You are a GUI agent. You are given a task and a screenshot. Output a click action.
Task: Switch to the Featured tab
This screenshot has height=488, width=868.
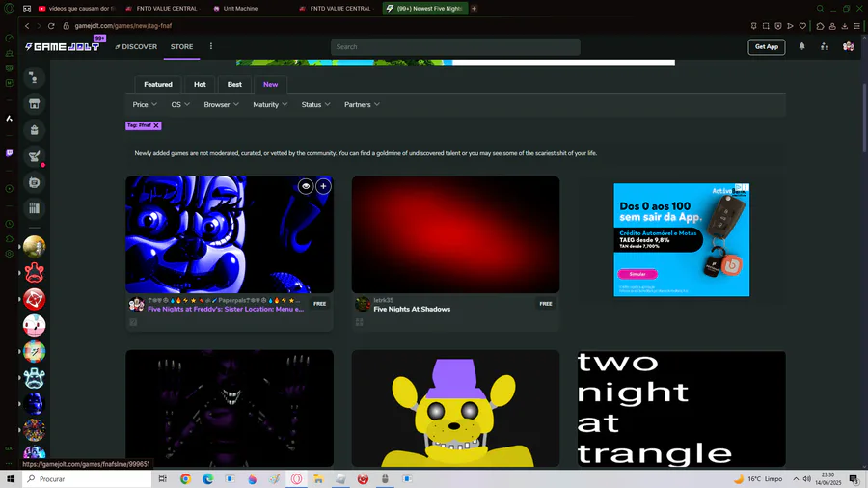click(158, 85)
